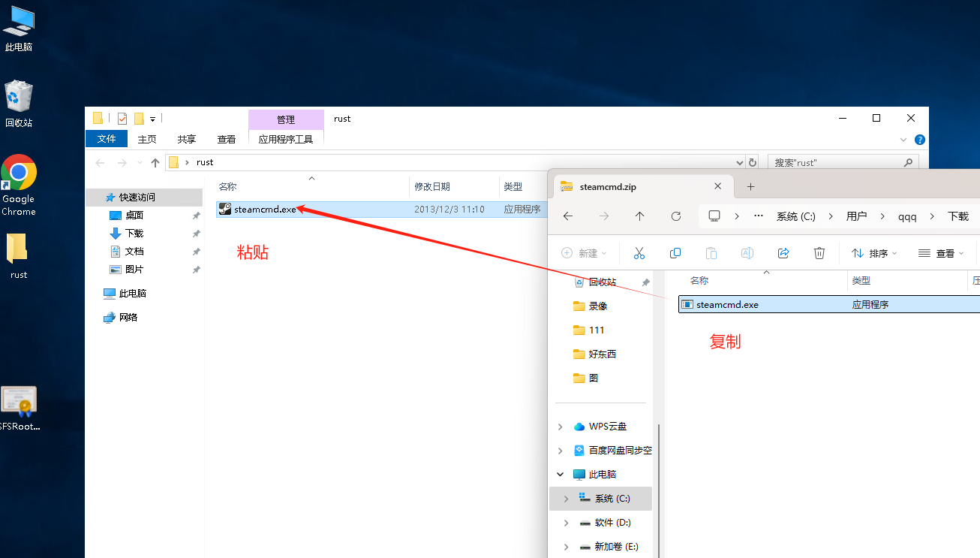Go back in the steamcmd.zip window
The image size is (980, 558).
(568, 216)
